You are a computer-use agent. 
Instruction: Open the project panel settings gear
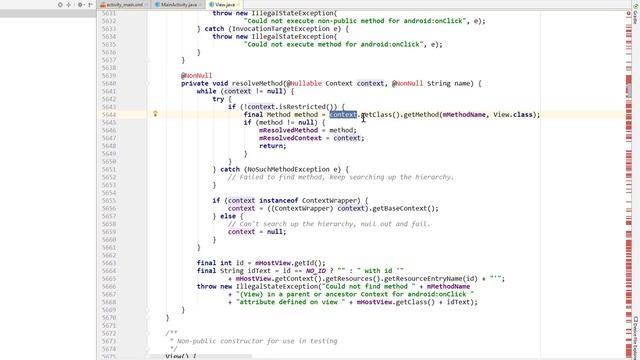pos(80,5)
